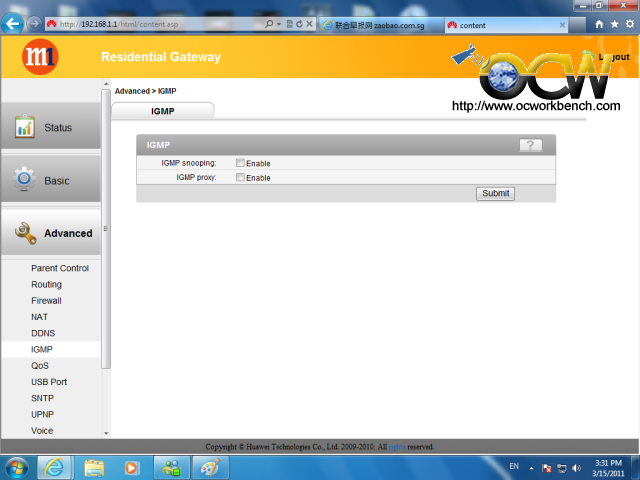Screen dimensions: 640x480
Task: Open Internet Explorer in taskbar
Action: pyautogui.click(x=54, y=468)
